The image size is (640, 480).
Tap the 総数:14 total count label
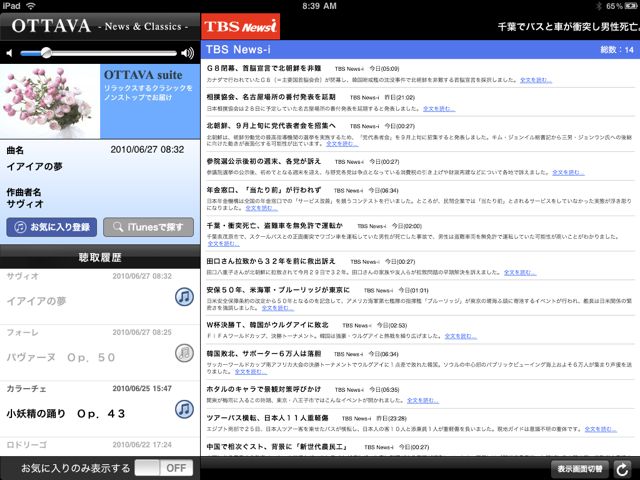[x=617, y=50]
